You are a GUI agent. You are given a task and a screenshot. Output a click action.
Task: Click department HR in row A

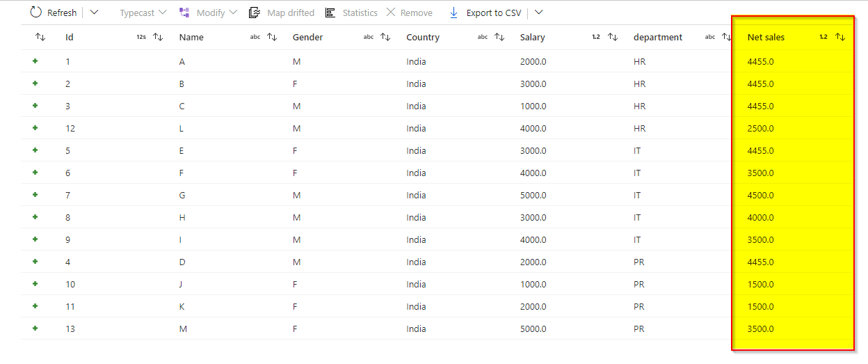pos(639,61)
